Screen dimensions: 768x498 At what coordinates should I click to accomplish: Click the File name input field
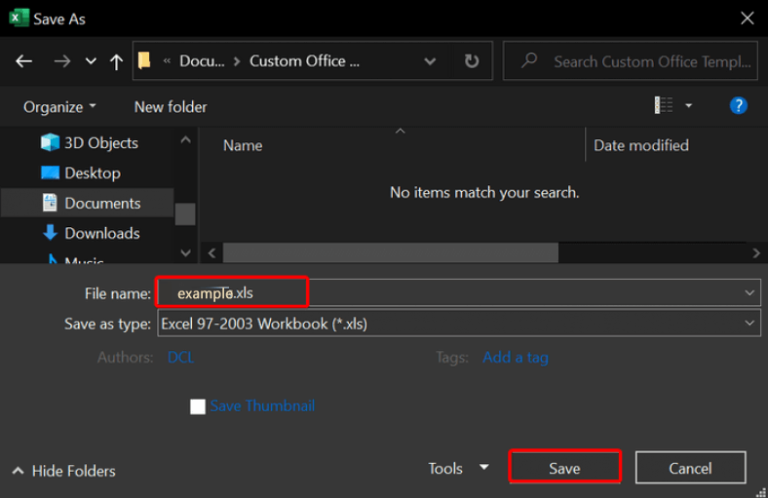pyautogui.click(x=450, y=293)
